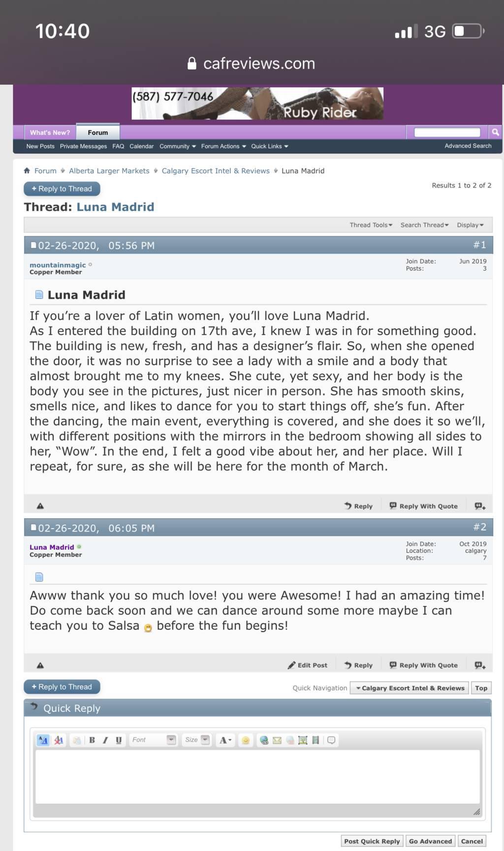This screenshot has height=851, width=504.
Task: Click the Bold formatting icon
Action: point(92,740)
